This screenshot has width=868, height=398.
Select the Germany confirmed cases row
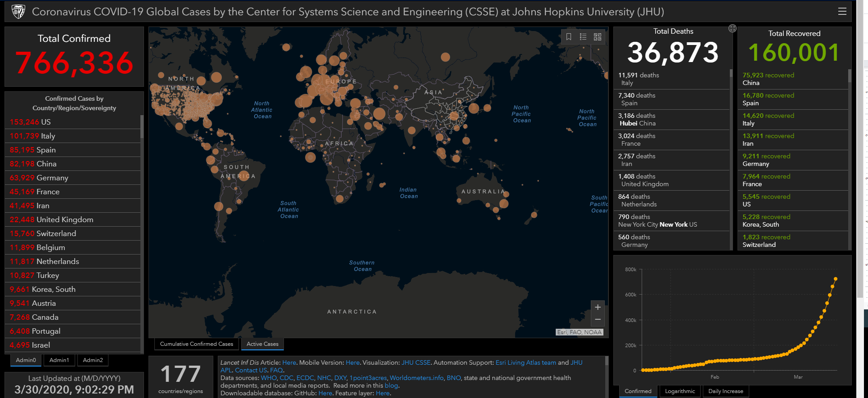pyautogui.click(x=72, y=178)
